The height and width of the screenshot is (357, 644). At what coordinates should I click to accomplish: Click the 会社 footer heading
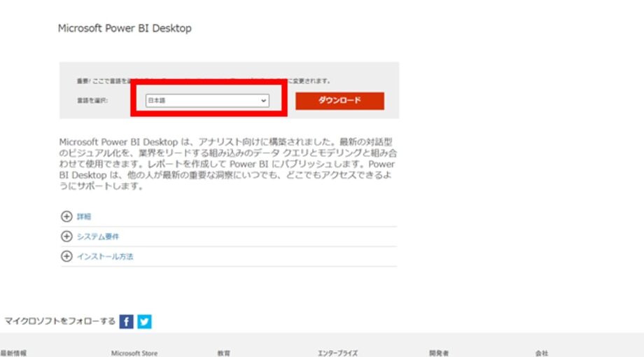point(541,353)
